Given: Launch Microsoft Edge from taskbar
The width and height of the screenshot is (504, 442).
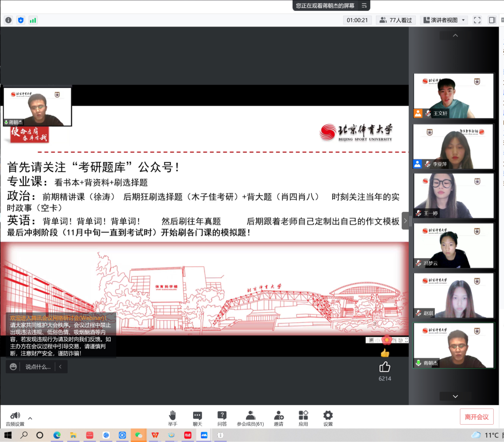Looking at the screenshot, I should (57, 435).
